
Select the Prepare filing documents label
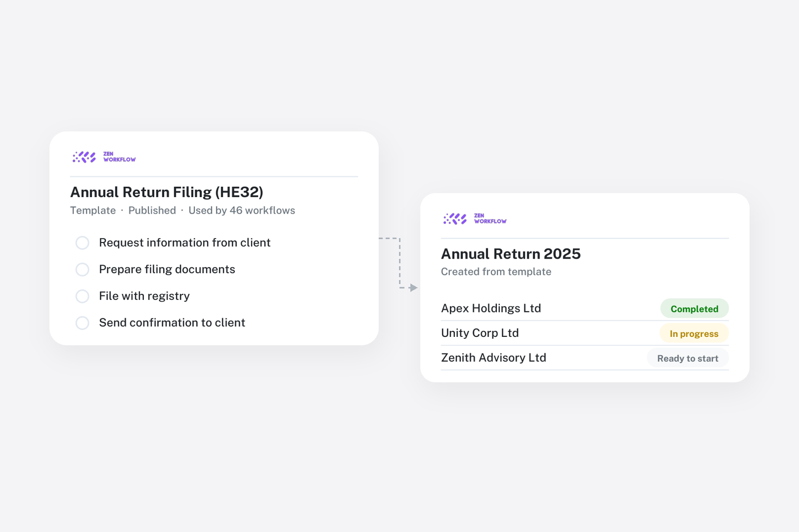[167, 269]
